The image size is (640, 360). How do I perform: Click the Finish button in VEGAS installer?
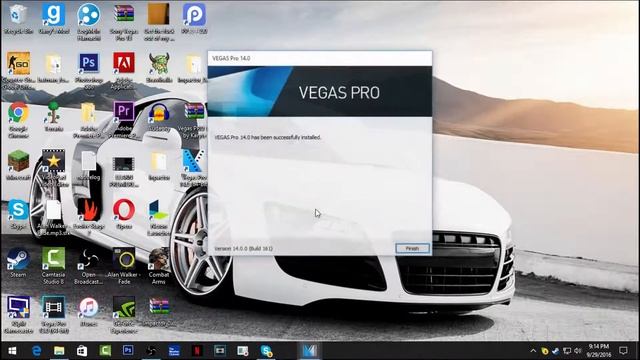412,248
